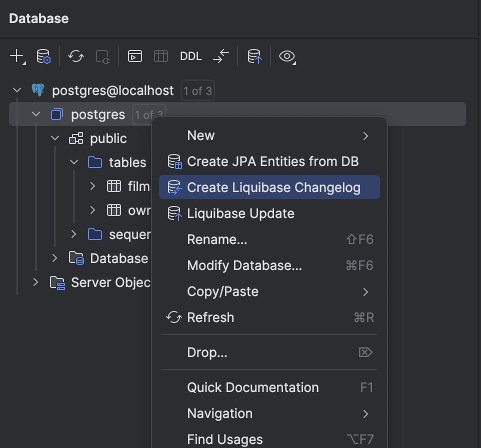Click the DDL generation toolbar icon

tap(190, 56)
